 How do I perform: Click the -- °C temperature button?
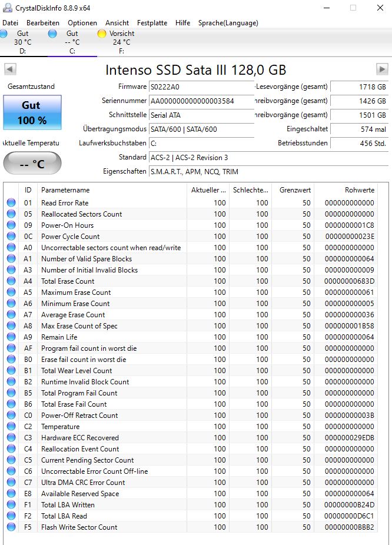point(32,164)
